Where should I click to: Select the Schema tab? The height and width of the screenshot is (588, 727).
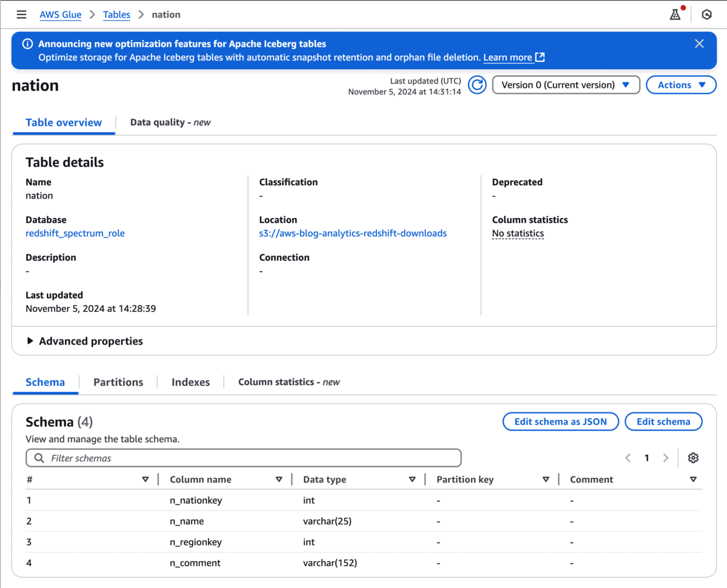point(45,382)
